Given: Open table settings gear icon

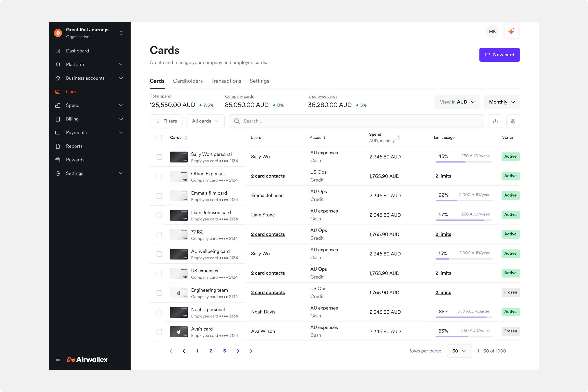Looking at the screenshot, I should pos(513,121).
